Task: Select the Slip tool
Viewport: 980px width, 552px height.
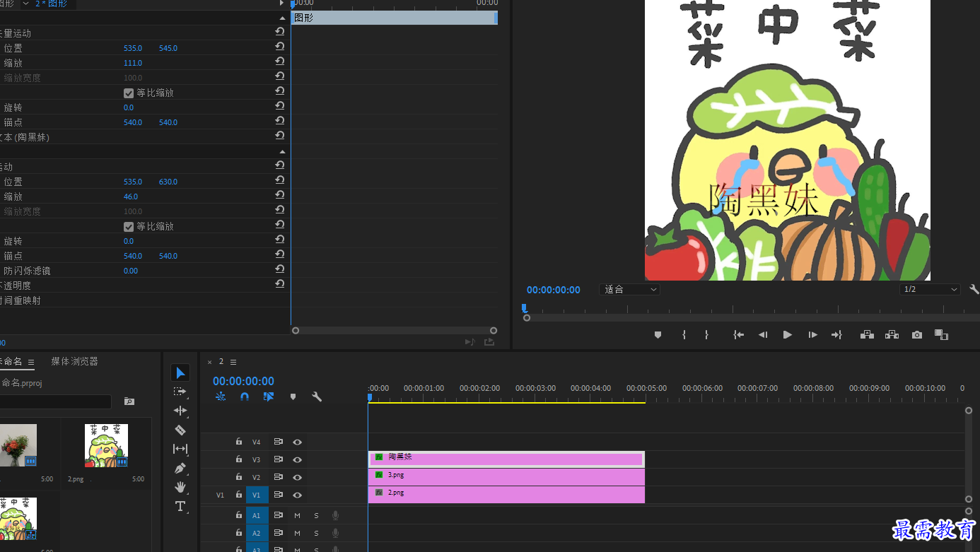Action: [x=180, y=449]
